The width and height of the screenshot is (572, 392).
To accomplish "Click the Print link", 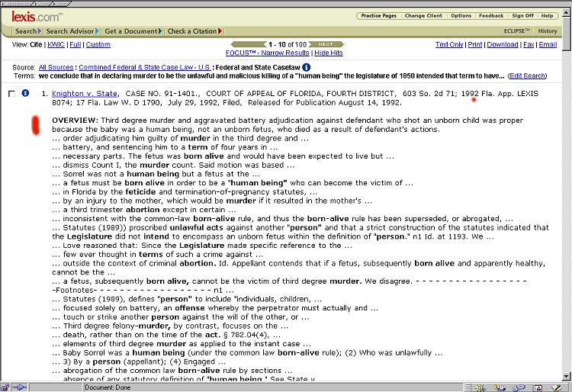I will point(475,44).
